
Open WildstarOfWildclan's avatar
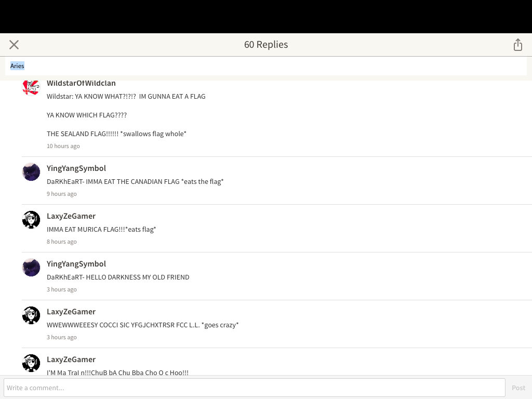(x=31, y=87)
